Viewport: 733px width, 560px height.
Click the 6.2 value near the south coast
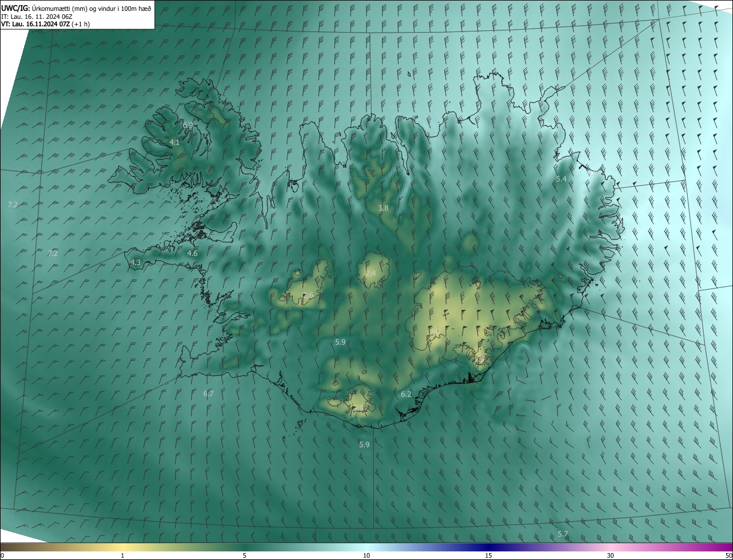click(406, 394)
